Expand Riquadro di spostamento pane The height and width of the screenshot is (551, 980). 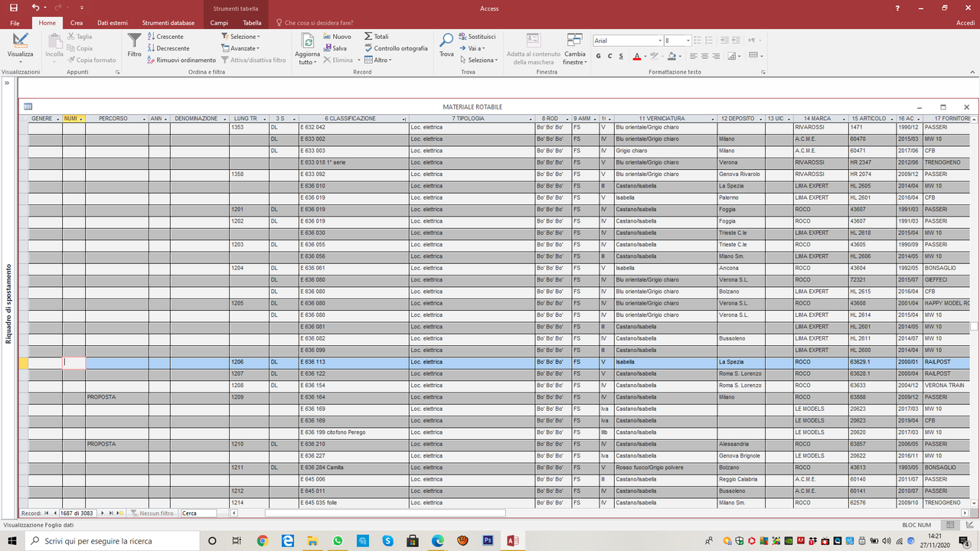click(x=8, y=81)
